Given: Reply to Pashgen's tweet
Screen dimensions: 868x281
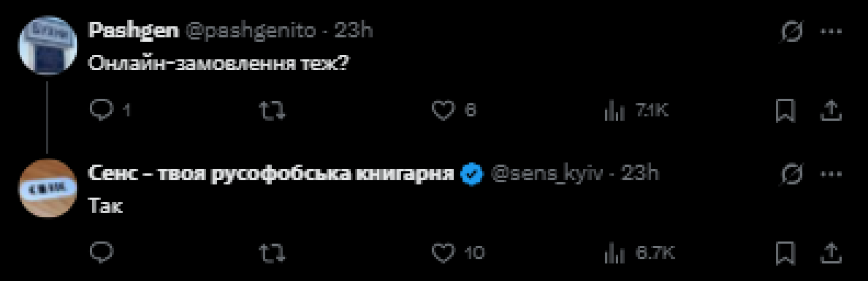Looking at the screenshot, I should [101, 110].
